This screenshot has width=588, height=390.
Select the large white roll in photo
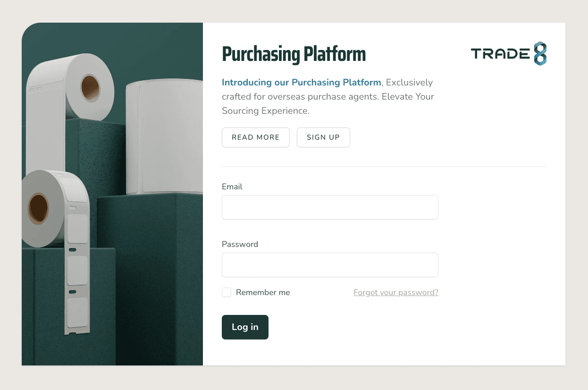coord(165,137)
